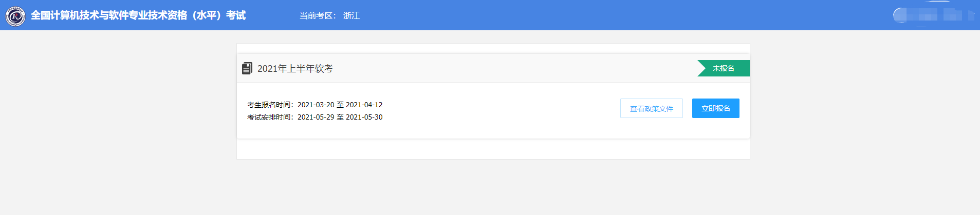The width and height of the screenshot is (980, 215).
Task: Click the site title 全国计算机技术与软件专业技术资格考试
Action: coord(138,15)
